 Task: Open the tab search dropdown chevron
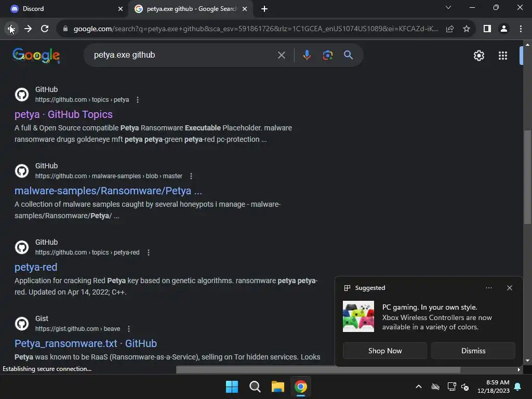(448, 7)
